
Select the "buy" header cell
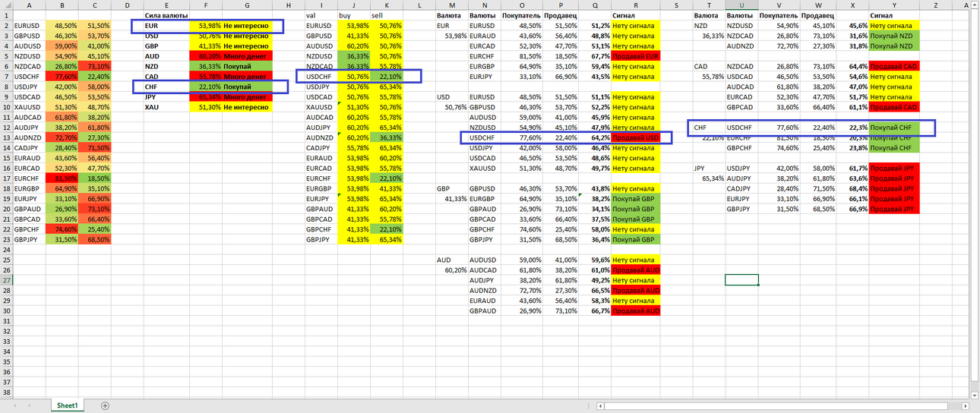(x=353, y=14)
